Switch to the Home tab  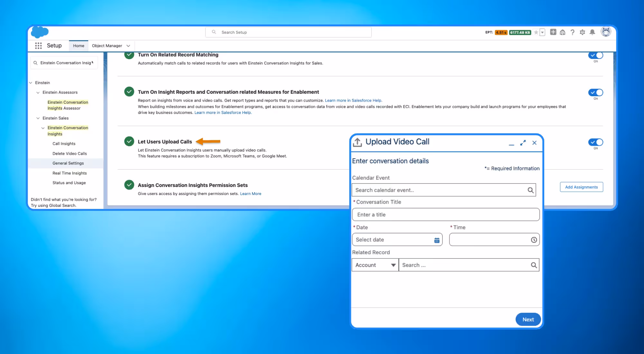click(x=79, y=46)
